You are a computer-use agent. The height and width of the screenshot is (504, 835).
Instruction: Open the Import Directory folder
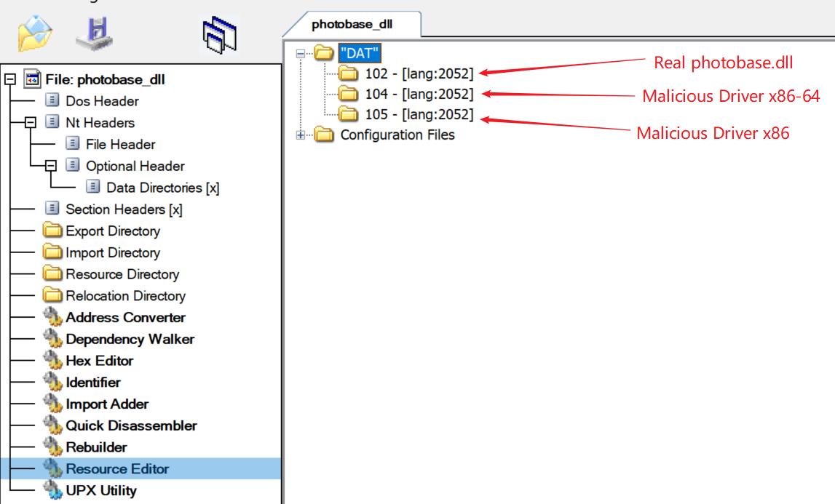[x=113, y=252]
